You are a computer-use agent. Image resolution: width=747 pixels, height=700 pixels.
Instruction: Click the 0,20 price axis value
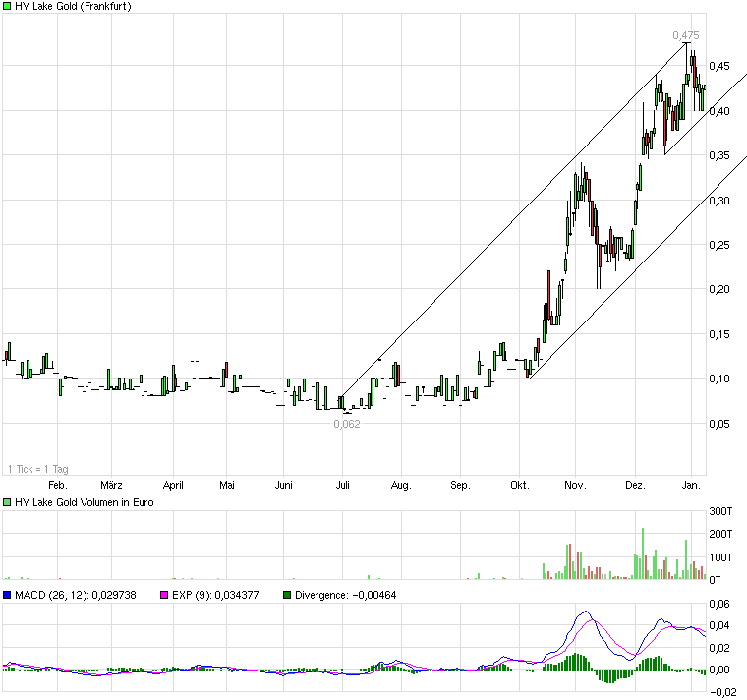click(719, 289)
